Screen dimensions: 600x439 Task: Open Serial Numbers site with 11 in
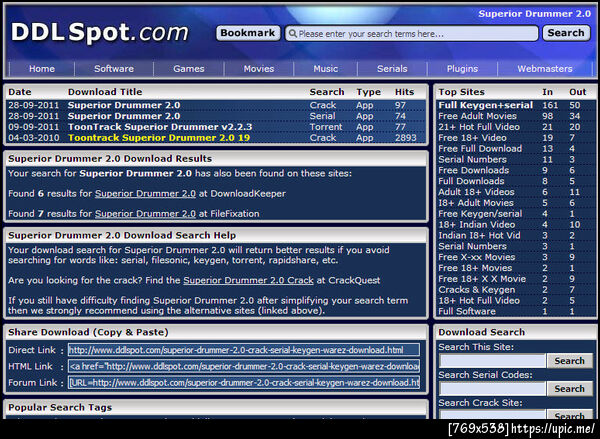tap(472, 160)
